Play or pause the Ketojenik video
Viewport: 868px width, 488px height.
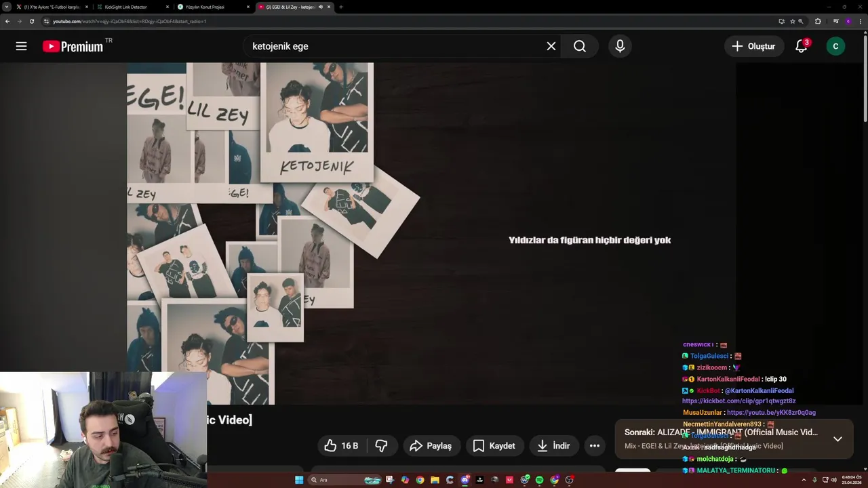pyautogui.click(x=431, y=234)
